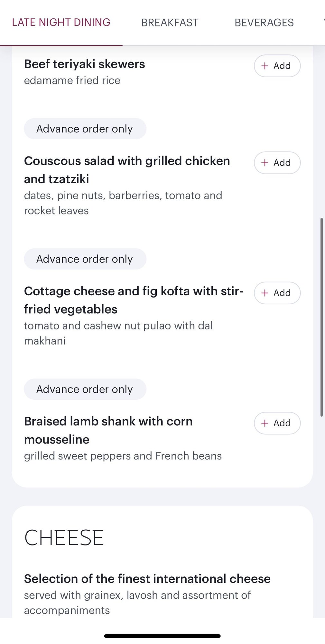Tap Advance order only badge above Cottage cheese kofta
325x644 pixels.
click(x=85, y=259)
